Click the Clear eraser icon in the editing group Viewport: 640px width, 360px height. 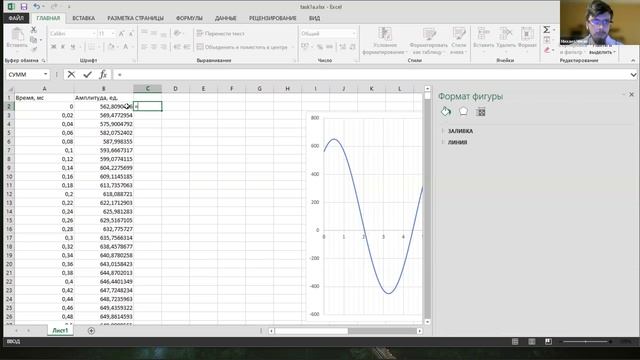pyautogui.click(x=547, y=50)
